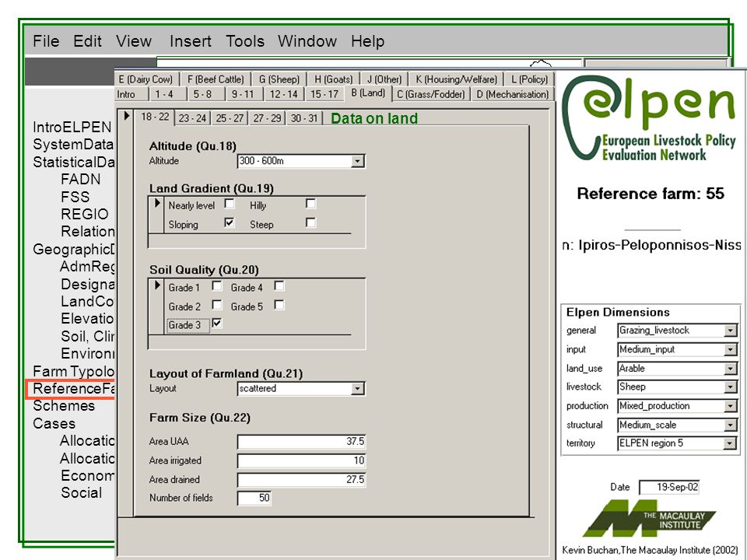Screen dimensions: 747x560
Task: Open the 12 - 14 questions tab
Action: [x=283, y=94]
